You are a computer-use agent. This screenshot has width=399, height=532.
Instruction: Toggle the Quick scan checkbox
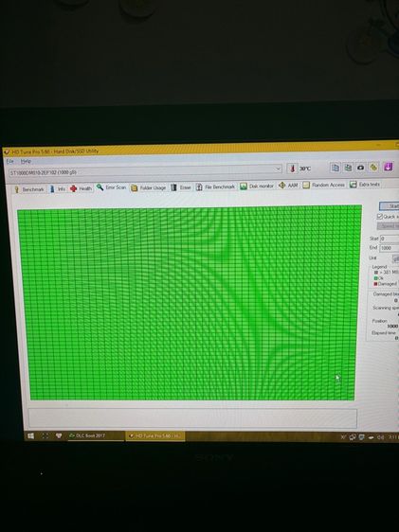380,216
